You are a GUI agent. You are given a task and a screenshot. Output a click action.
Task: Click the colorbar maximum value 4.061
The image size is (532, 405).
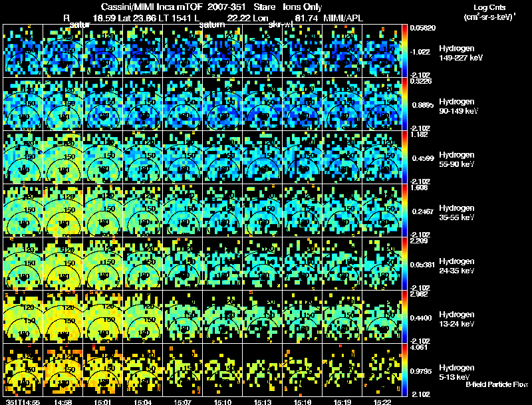[x=419, y=347]
